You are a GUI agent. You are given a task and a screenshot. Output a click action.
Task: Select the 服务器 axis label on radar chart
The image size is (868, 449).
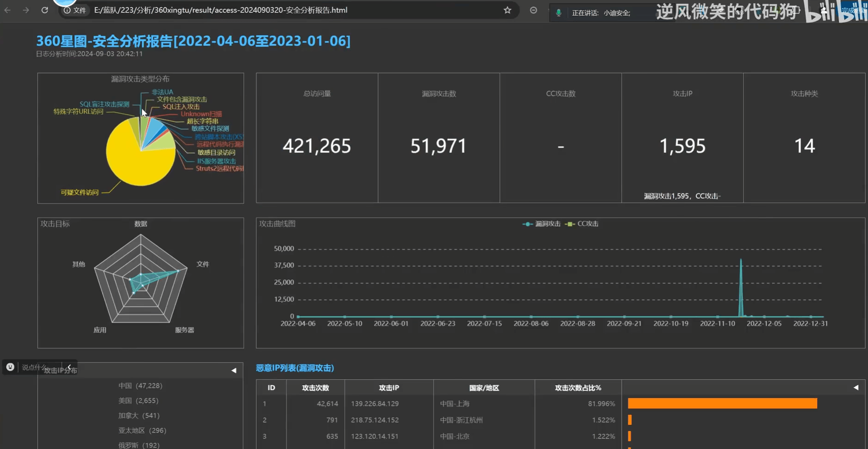click(184, 330)
